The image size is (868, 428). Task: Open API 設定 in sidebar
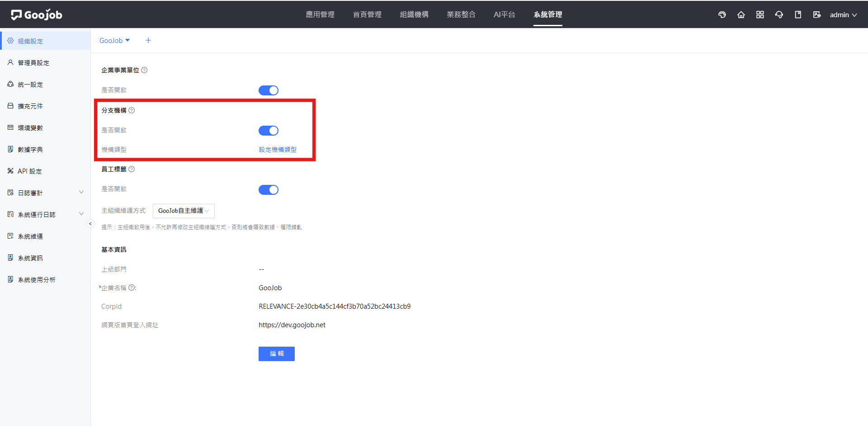click(x=45, y=171)
